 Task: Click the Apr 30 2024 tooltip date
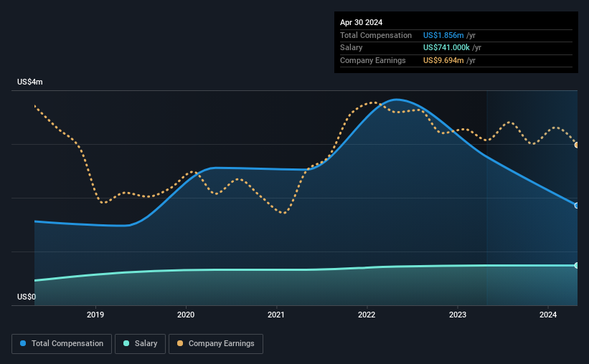[361, 22]
